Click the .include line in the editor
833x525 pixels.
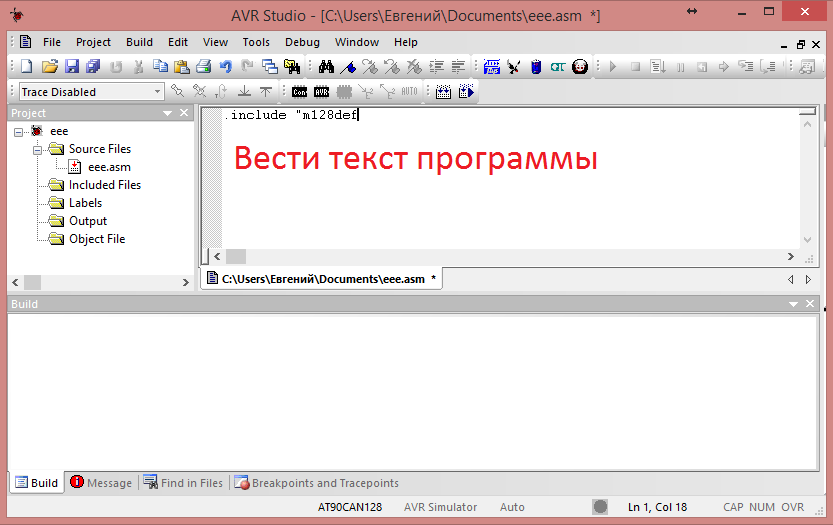point(291,115)
